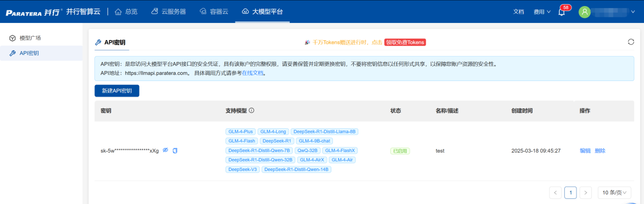Click the DeepSeek-R1-Distill-Qwen-7B tag
This screenshot has width=644, height=204.
pyautogui.click(x=259, y=151)
